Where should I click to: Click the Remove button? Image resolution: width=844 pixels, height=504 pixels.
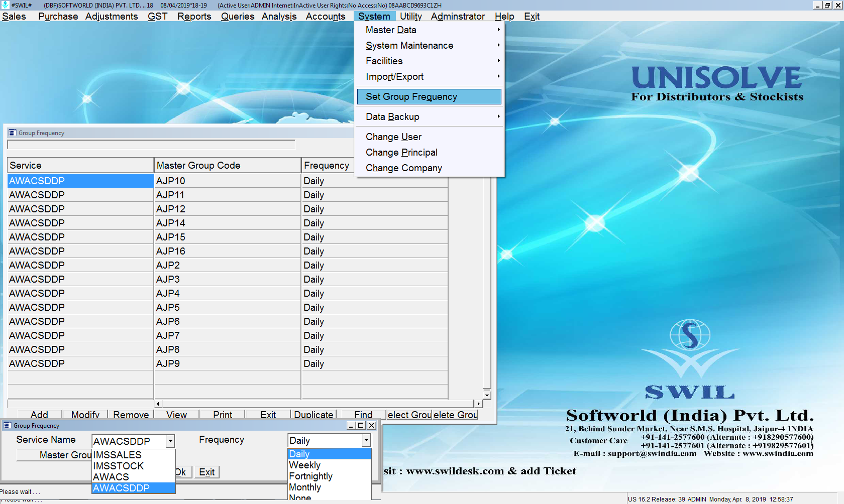click(x=131, y=415)
